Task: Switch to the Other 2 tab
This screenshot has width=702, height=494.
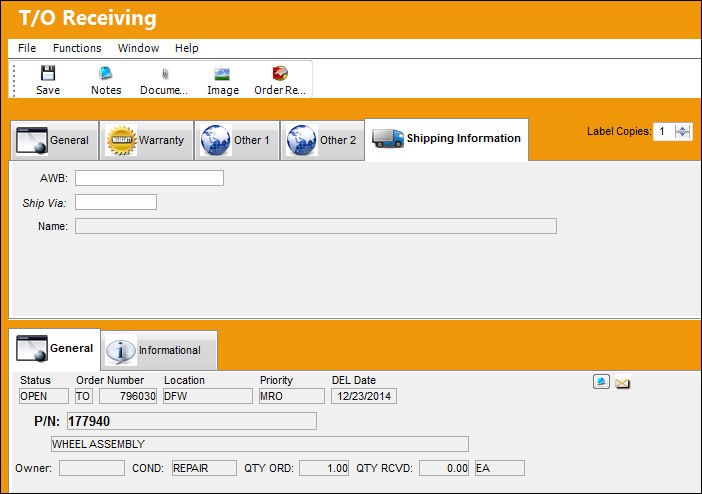Action: (322, 140)
